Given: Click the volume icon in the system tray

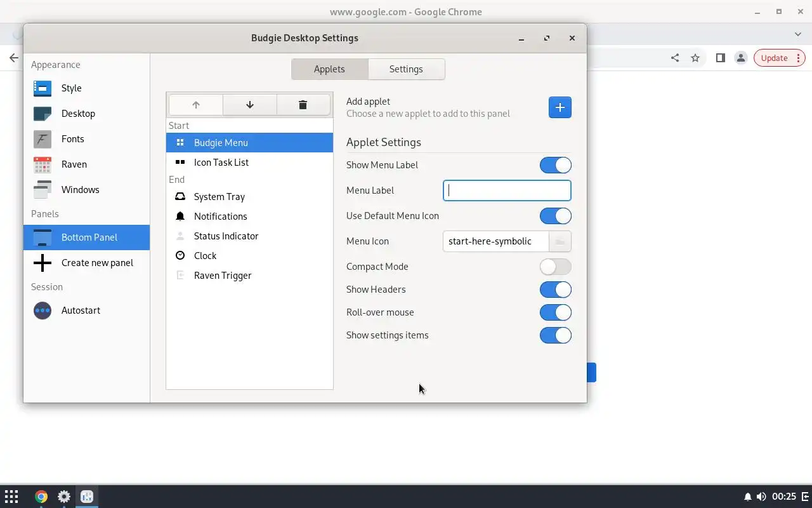Looking at the screenshot, I should tap(761, 497).
